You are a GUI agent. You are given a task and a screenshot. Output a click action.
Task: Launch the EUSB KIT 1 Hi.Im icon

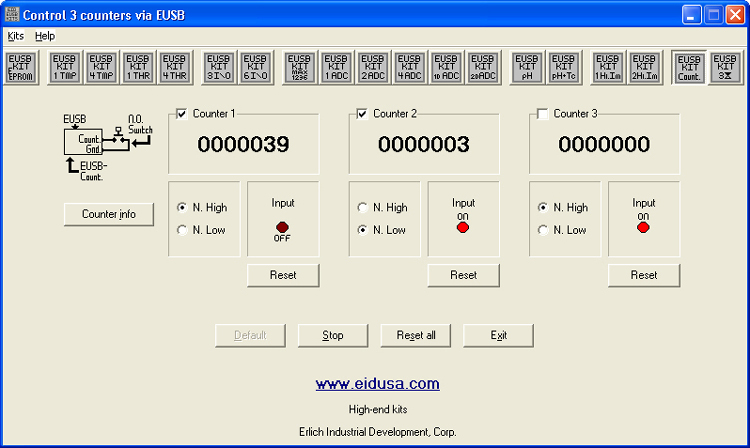[x=607, y=67]
